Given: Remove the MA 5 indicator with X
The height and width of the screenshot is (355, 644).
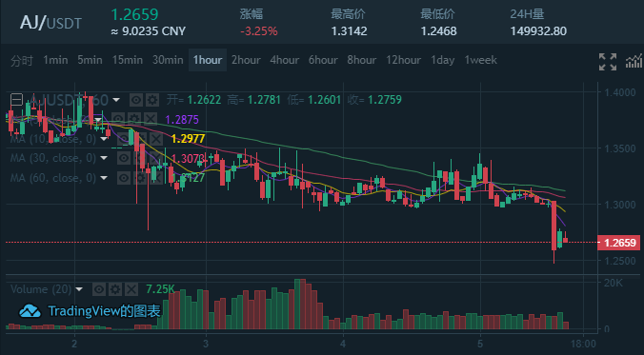Looking at the screenshot, I should point(151,119).
